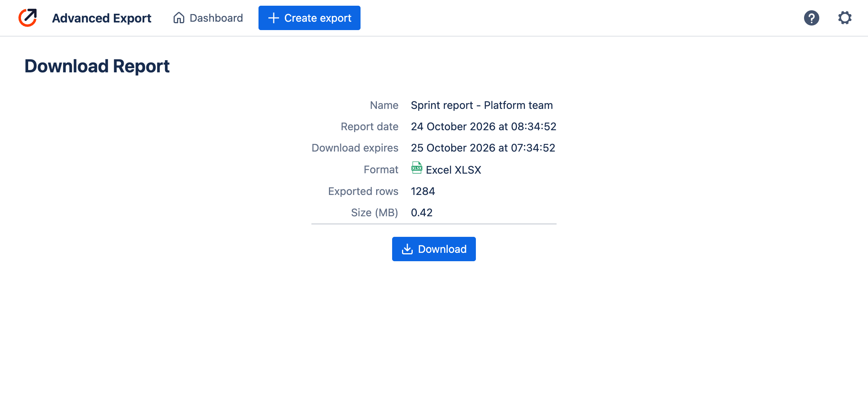The image size is (868, 396).
Task: Click expiry '25 October 2026 at 07:34:52'
Action: pos(483,148)
